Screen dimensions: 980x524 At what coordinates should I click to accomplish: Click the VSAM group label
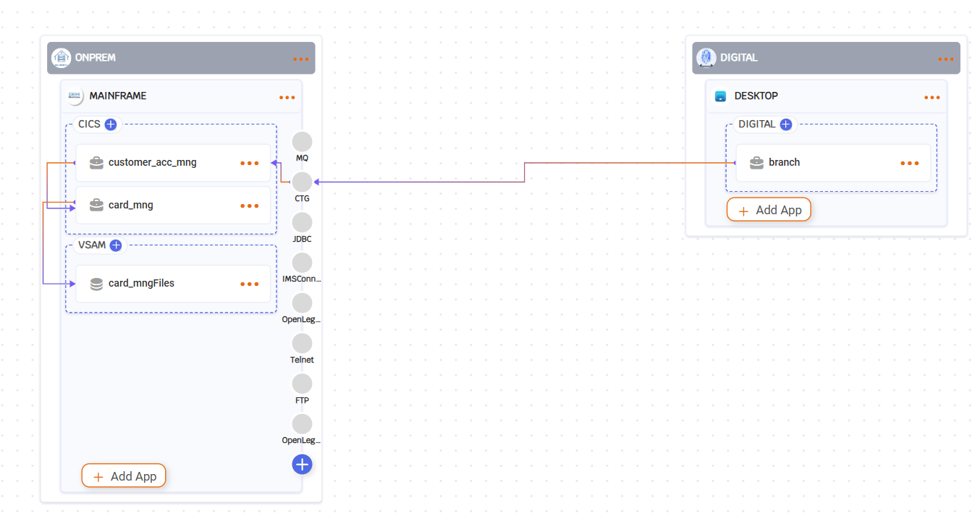92,245
